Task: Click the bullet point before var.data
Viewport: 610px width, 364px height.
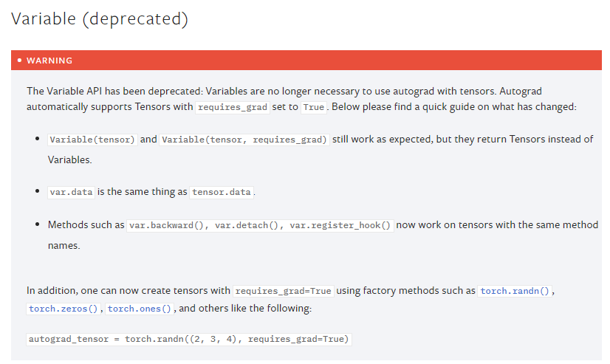Action: [x=38, y=192]
